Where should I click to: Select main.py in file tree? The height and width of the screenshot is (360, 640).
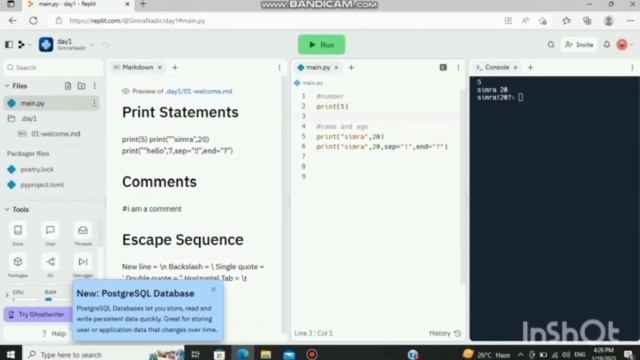coord(51,103)
